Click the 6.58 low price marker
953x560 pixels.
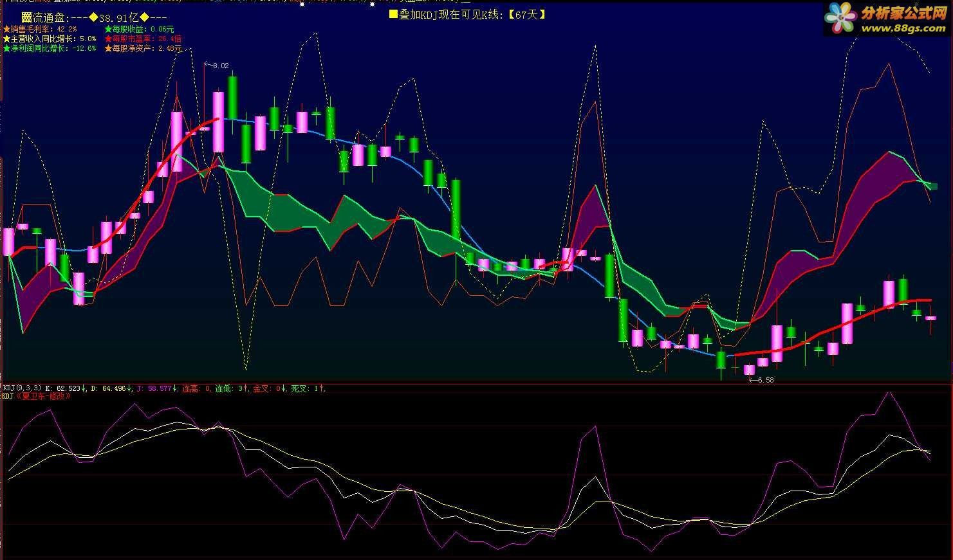[763, 380]
